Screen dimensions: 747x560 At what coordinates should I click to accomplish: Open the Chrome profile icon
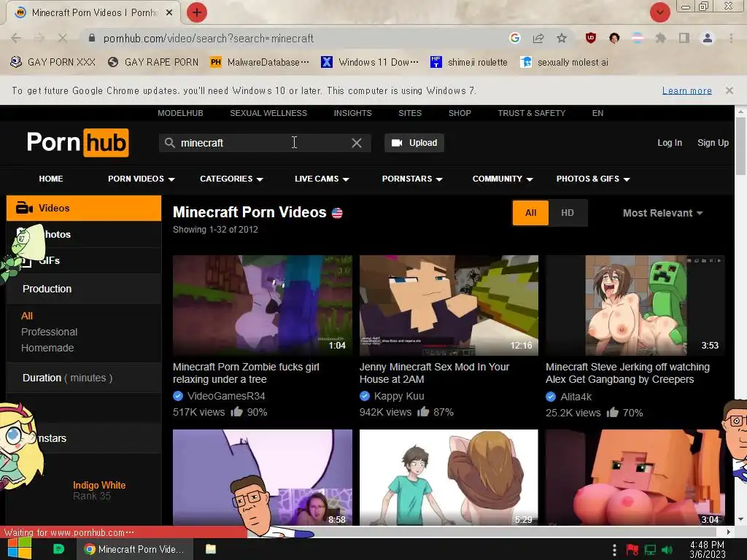(708, 38)
